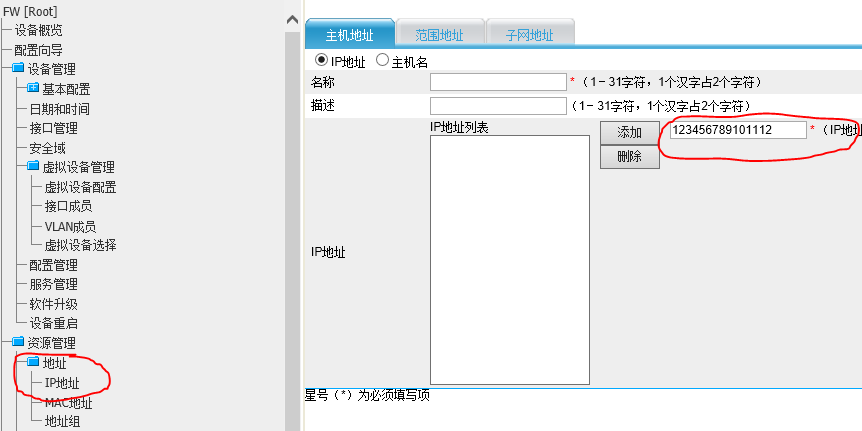
Task: Click the sidebar scrollbar up arrow
Action: click(x=292, y=20)
